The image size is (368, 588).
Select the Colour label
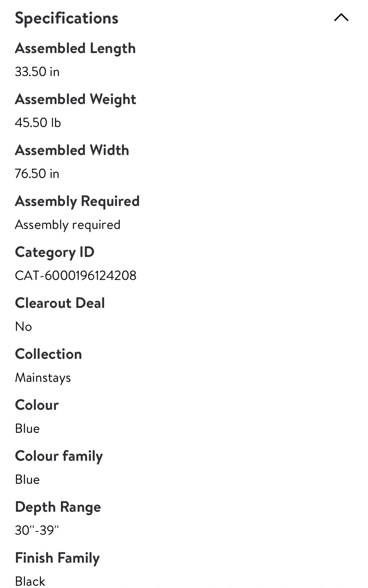(x=37, y=405)
